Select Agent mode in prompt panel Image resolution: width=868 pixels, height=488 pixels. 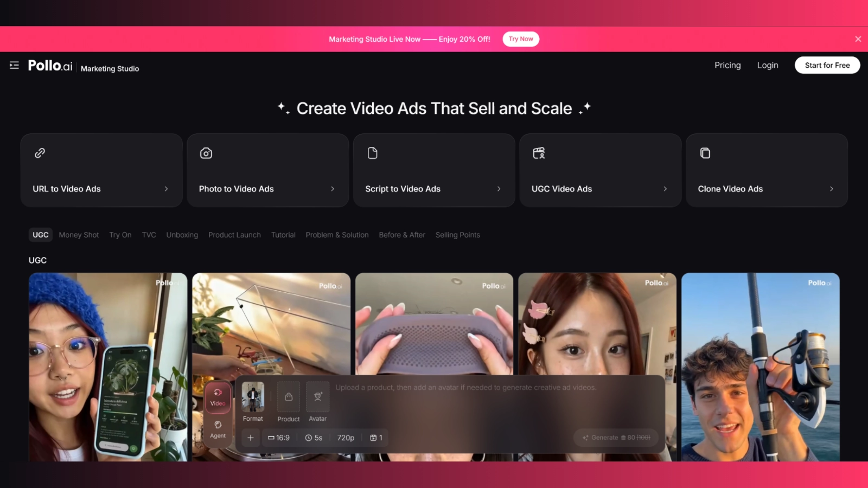[218, 429]
